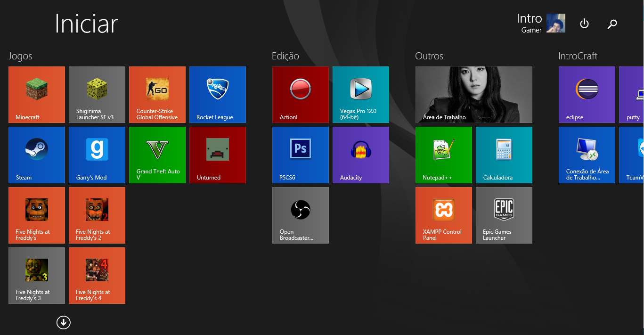The image size is (644, 335).
Task: Open the Intro Gamer account menu
Action: 541,23
